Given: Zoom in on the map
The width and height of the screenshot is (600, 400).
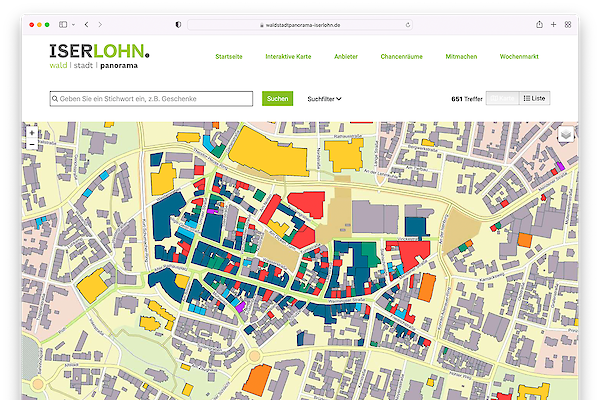Looking at the screenshot, I should click(x=32, y=132).
